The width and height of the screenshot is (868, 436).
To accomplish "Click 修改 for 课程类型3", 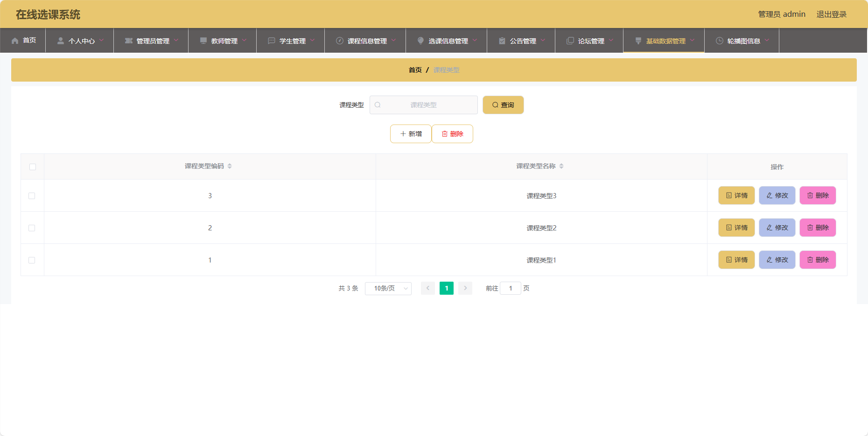I will (x=777, y=195).
